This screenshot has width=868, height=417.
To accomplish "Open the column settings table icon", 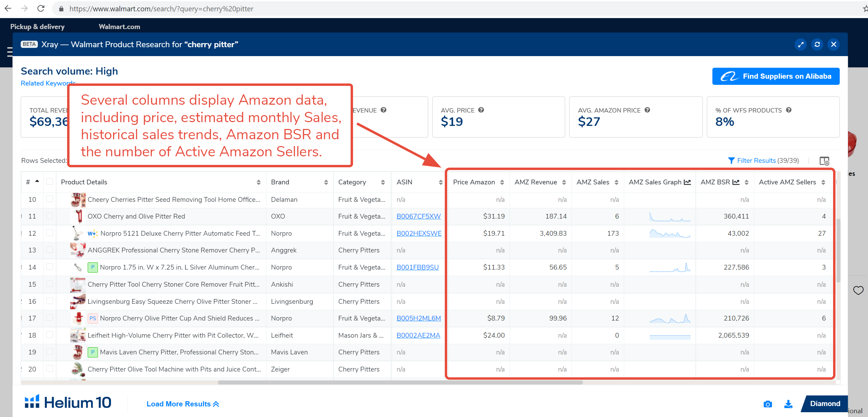I will pos(824,161).
